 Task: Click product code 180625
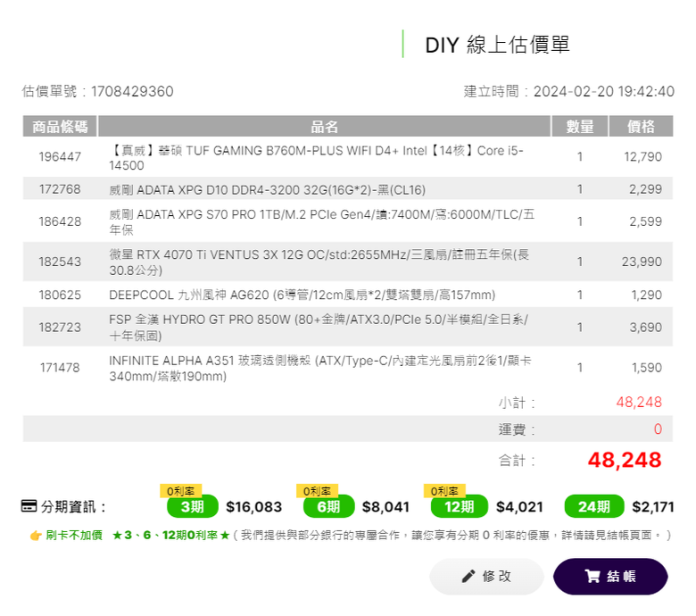(x=60, y=295)
